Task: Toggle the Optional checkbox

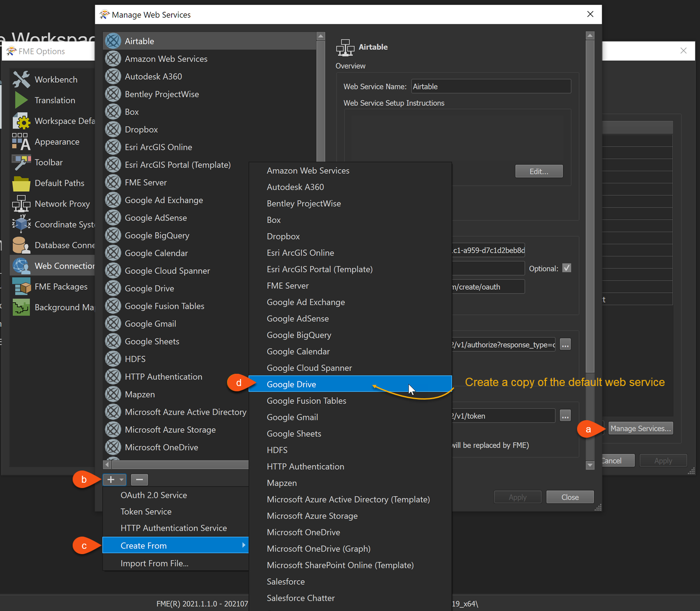Action: coord(567,268)
